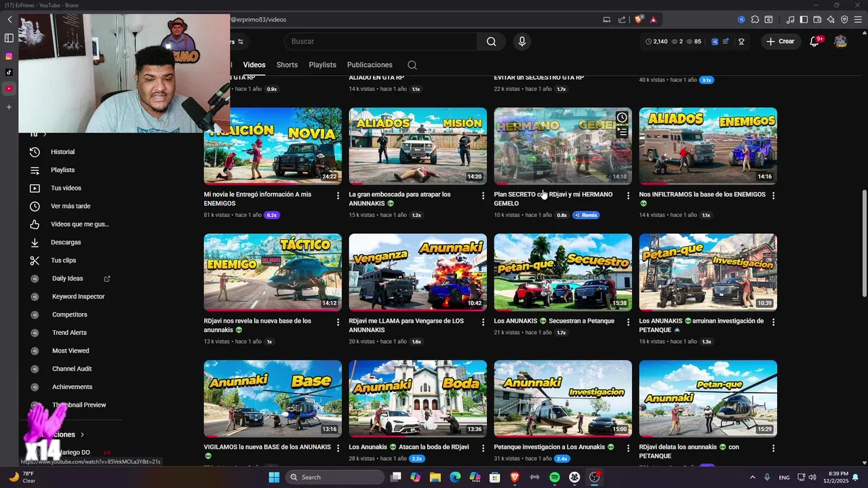Click the YouTube search magnifier button
Image resolution: width=868 pixels, height=488 pixels.
491,41
